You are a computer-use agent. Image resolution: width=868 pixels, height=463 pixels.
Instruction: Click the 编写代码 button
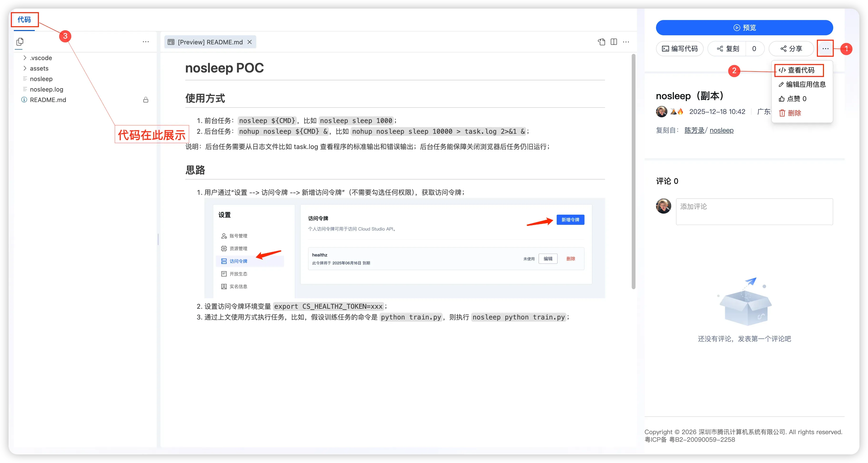pos(680,49)
